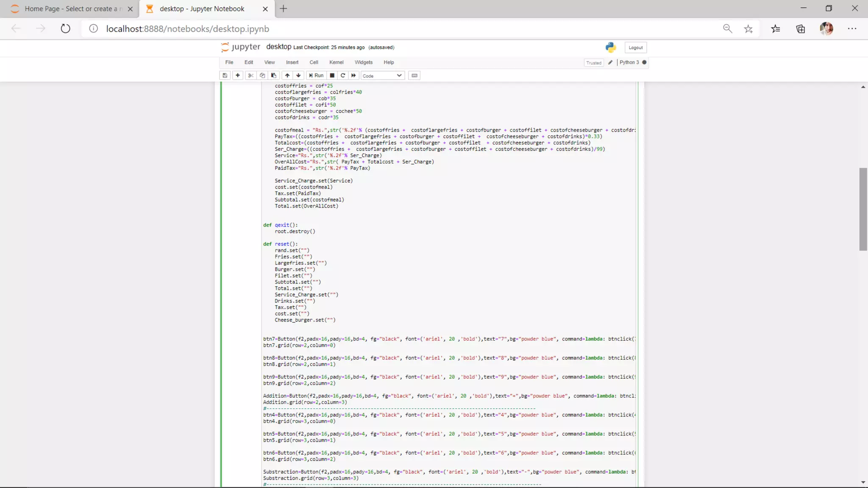868x488 pixels.
Task: Copy selected cells icon
Action: tap(262, 75)
